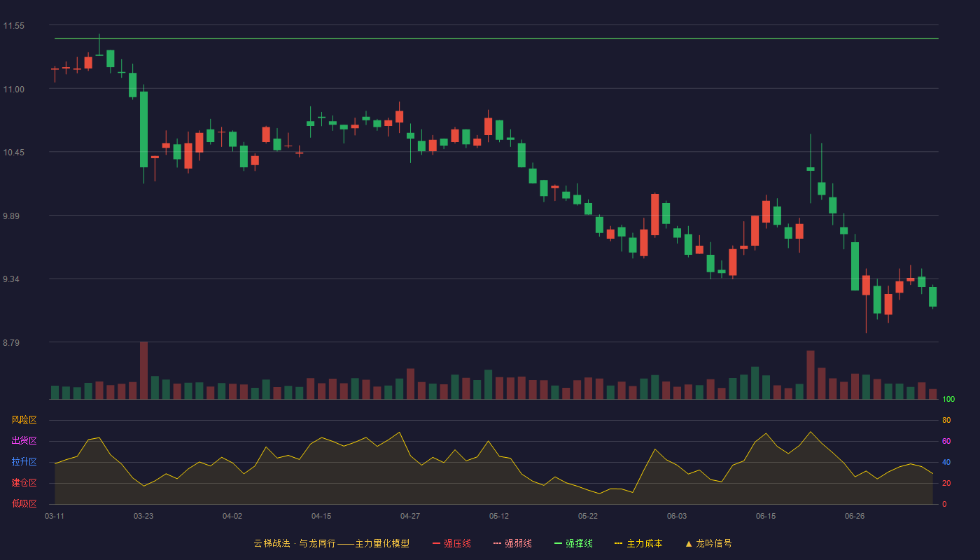
Task: Click the 8.79 price axis label
Action: (11, 343)
